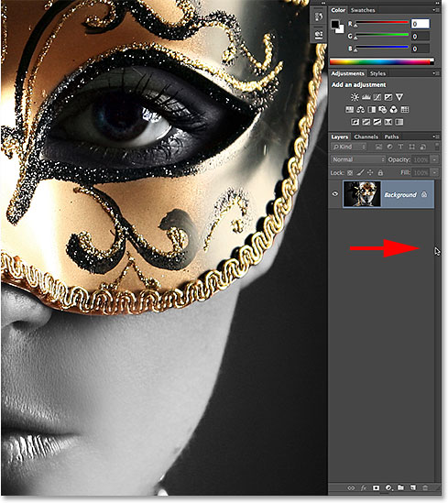Toggle adjustment layer filter

pyautogui.click(x=389, y=147)
